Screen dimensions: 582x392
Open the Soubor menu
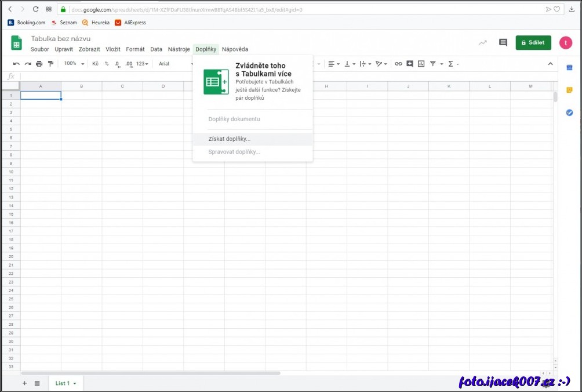click(40, 49)
